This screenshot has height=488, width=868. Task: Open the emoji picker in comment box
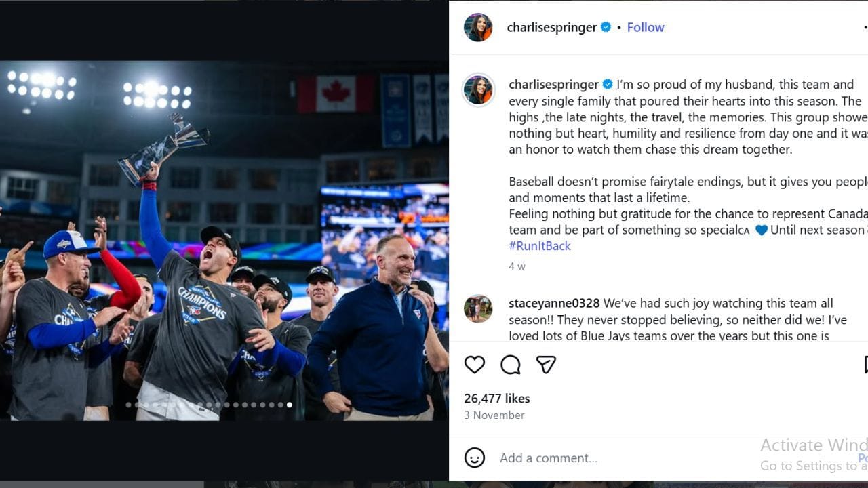(475, 457)
